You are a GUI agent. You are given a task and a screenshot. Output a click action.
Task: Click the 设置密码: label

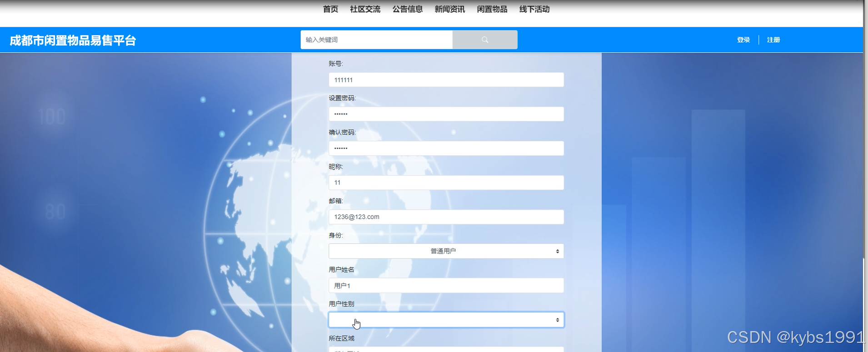pos(342,98)
